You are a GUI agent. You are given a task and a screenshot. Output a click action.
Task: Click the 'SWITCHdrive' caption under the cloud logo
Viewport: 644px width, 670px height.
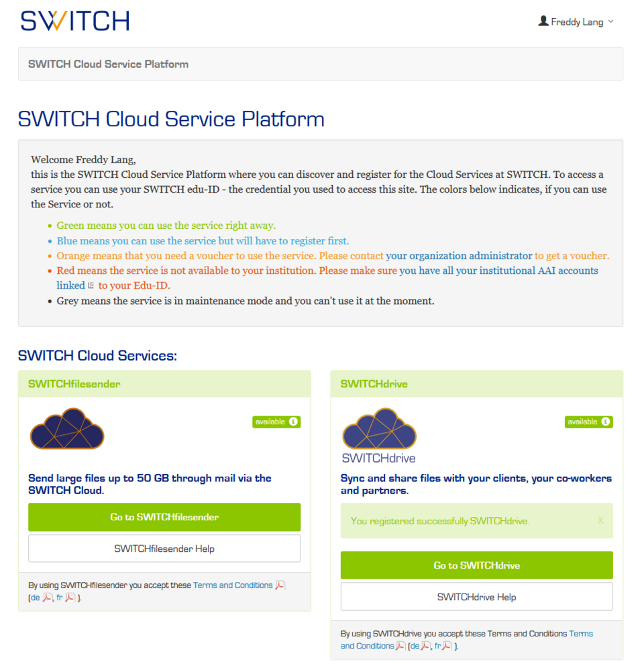[x=379, y=458]
